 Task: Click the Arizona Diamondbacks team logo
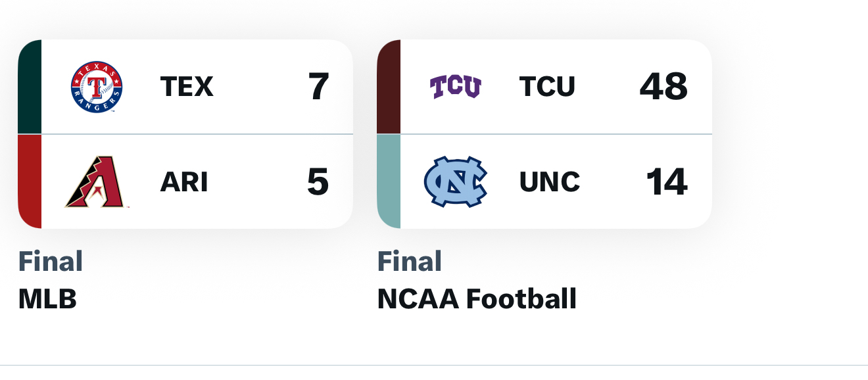[x=95, y=182]
